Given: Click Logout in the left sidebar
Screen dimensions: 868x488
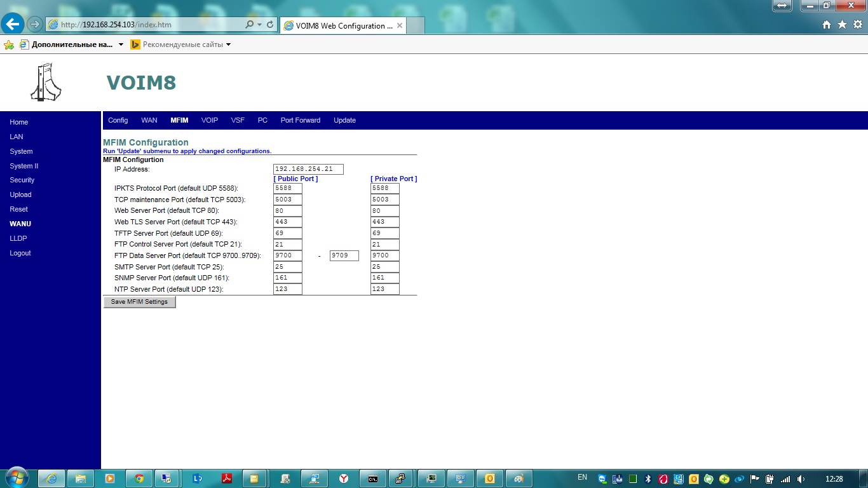Looking at the screenshot, I should point(20,253).
